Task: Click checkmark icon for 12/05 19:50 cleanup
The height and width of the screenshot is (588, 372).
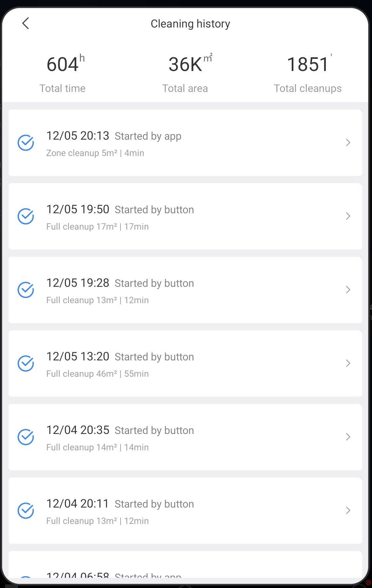Action: (26, 216)
